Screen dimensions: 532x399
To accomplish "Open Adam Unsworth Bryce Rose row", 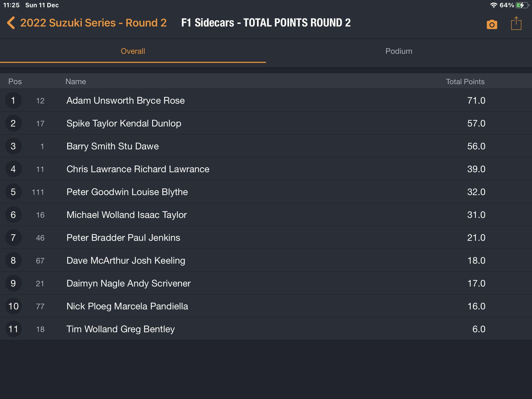I will pos(125,101).
